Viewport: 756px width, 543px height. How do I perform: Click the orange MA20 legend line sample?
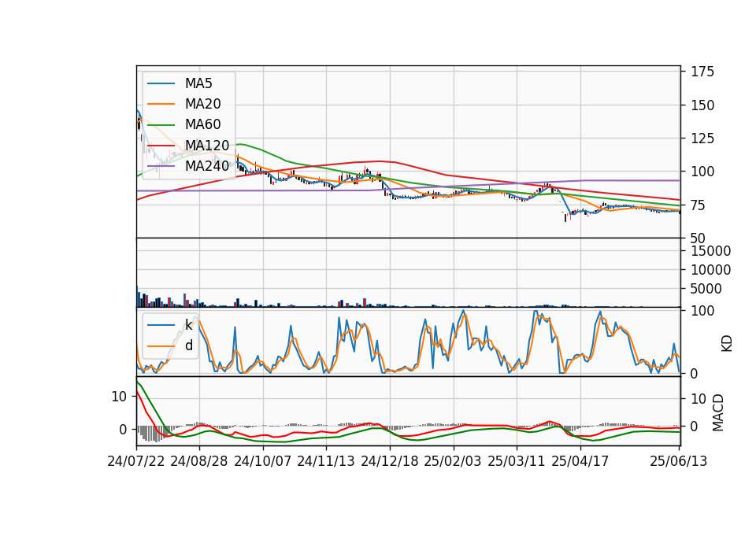coord(161,105)
